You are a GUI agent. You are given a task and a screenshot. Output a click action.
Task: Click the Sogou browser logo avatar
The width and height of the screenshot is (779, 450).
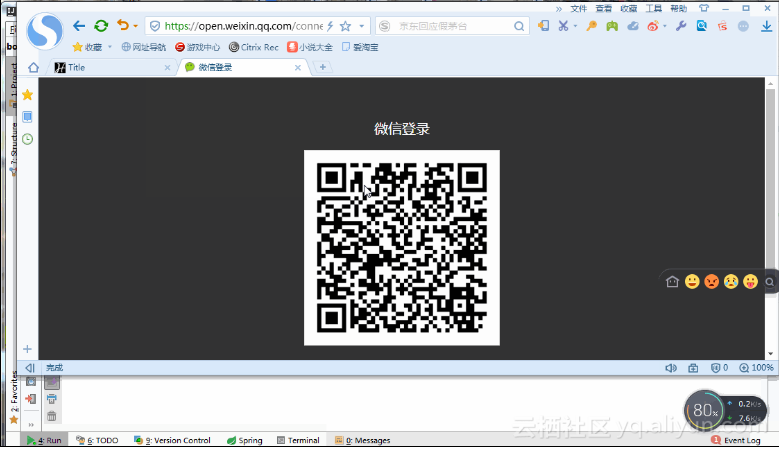point(45,31)
